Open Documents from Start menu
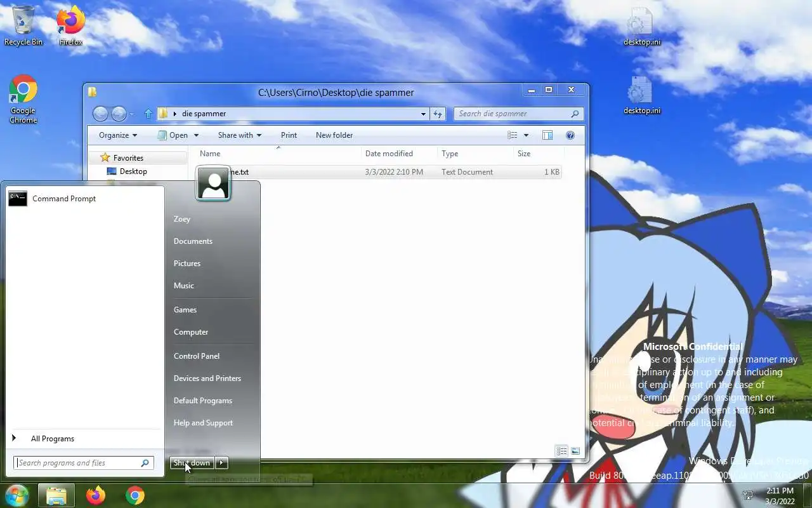Image resolution: width=812 pixels, height=508 pixels. 193,241
